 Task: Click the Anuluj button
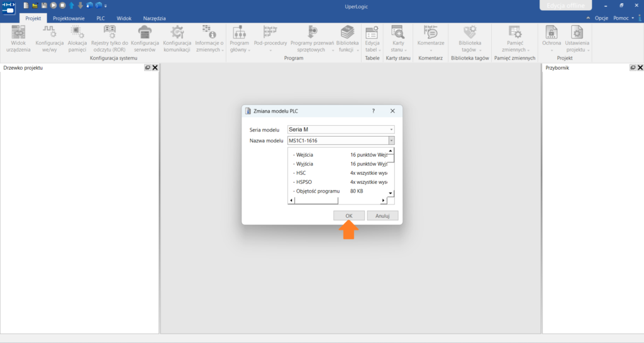point(382,216)
